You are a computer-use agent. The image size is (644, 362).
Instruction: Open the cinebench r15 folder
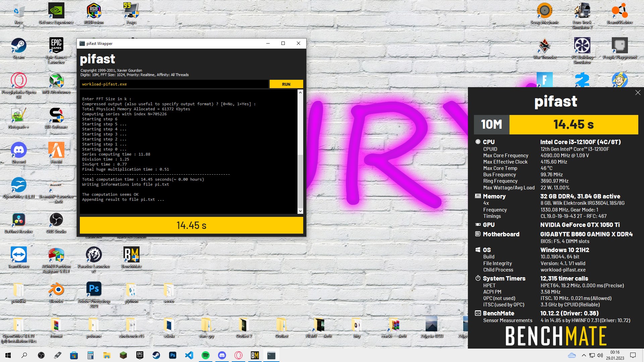(x=131, y=327)
